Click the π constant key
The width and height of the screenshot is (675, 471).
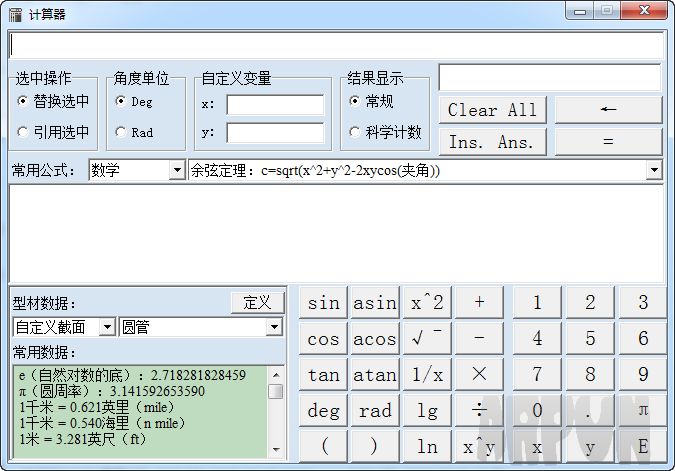[x=643, y=410]
